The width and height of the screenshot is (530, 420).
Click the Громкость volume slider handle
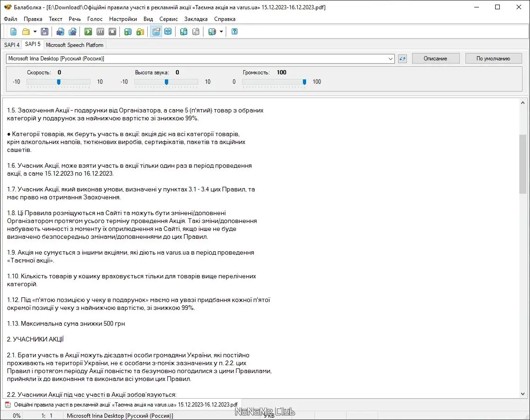(x=304, y=82)
